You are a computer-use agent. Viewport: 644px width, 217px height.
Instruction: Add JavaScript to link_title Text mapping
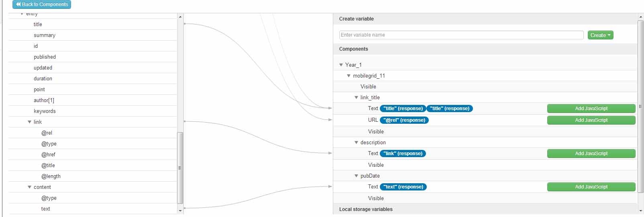(591, 108)
